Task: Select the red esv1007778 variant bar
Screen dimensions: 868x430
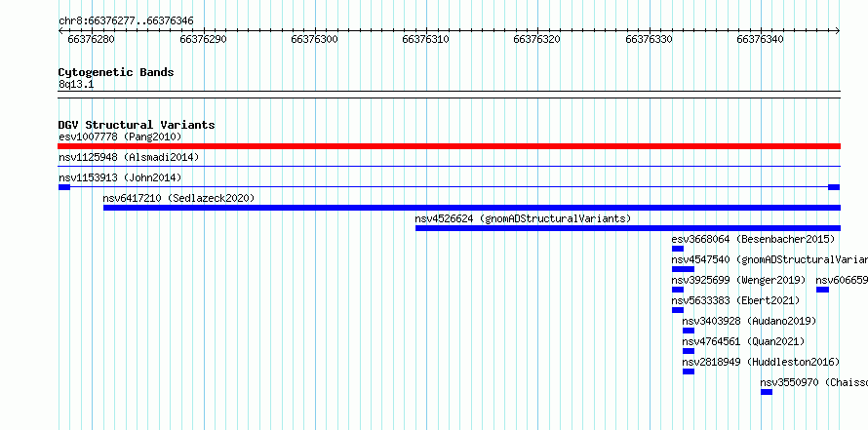Action: click(x=449, y=146)
